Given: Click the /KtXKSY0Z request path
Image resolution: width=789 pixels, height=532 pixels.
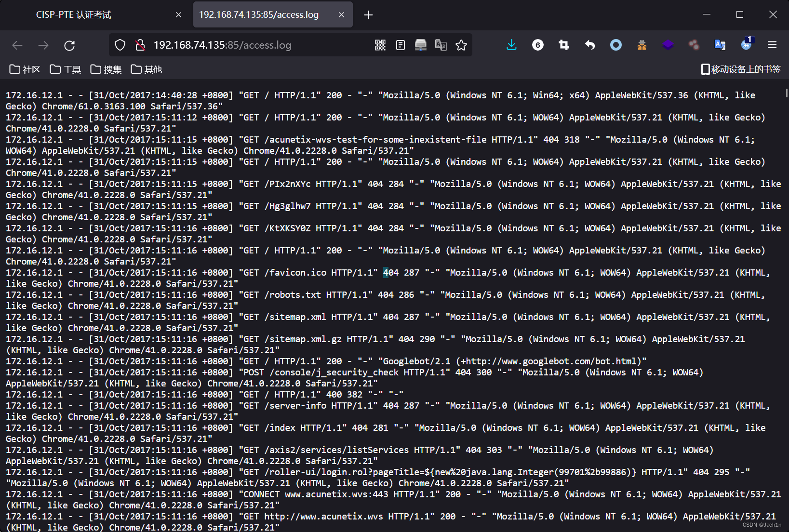Looking at the screenshot, I should (288, 228).
